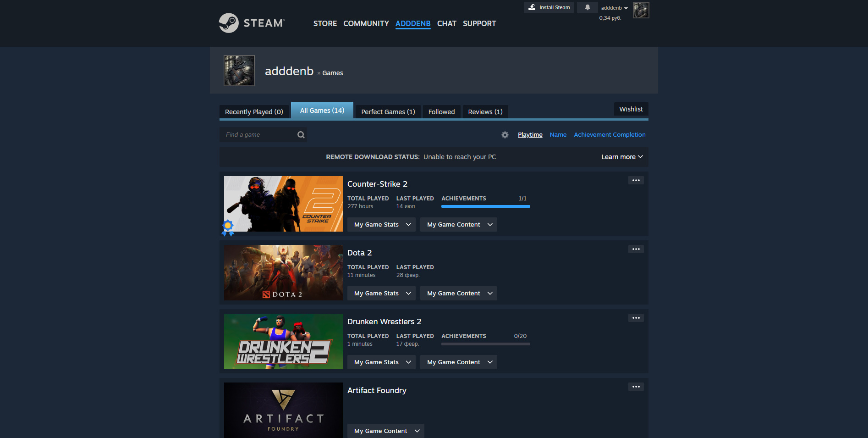868x438 pixels.
Task: Open the COMMUNITY menu
Action: (x=366, y=23)
